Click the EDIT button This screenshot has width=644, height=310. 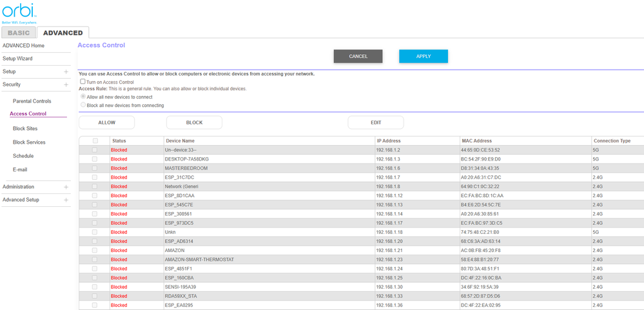point(376,122)
